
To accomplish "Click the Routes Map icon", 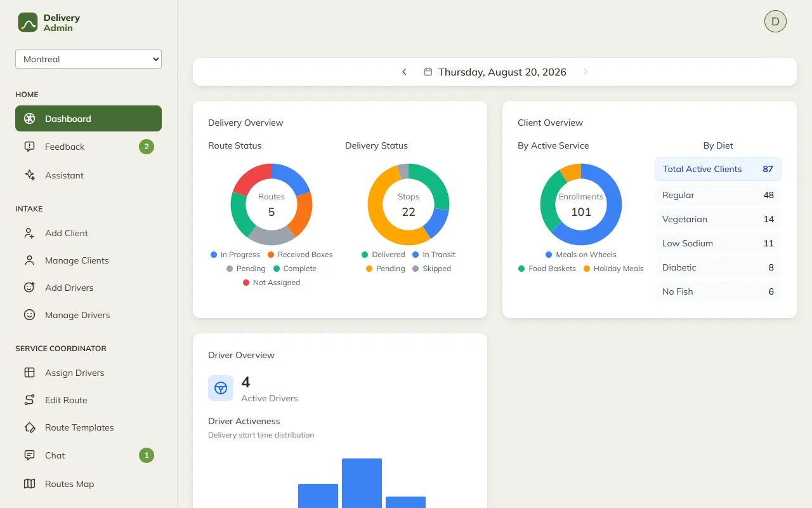I will click(x=29, y=484).
